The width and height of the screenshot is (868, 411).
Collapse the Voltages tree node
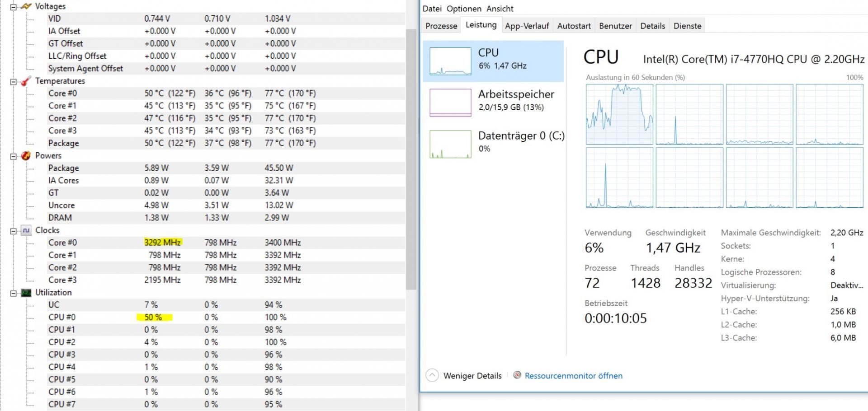tap(14, 7)
